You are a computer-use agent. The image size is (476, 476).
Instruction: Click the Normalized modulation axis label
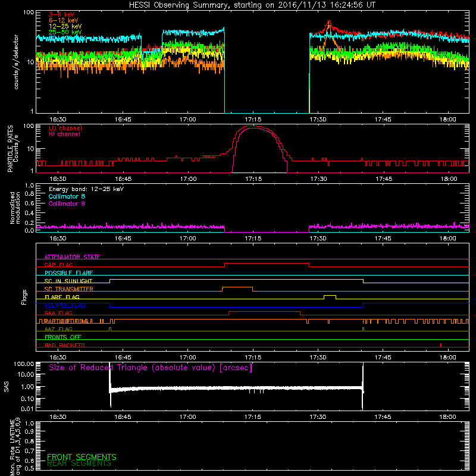(15, 208)
